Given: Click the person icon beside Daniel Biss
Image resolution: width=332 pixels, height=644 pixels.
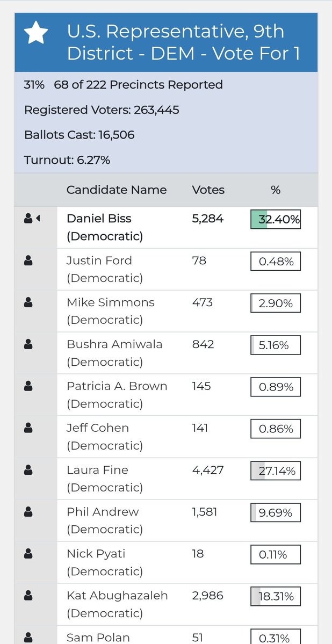Looking at the screenshot, I should coord(28,219).
